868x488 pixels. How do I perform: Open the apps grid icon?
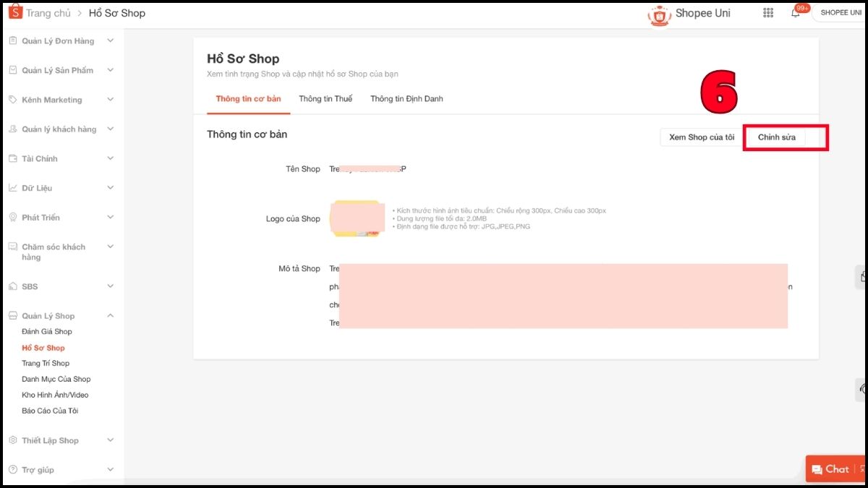(768, 13)
